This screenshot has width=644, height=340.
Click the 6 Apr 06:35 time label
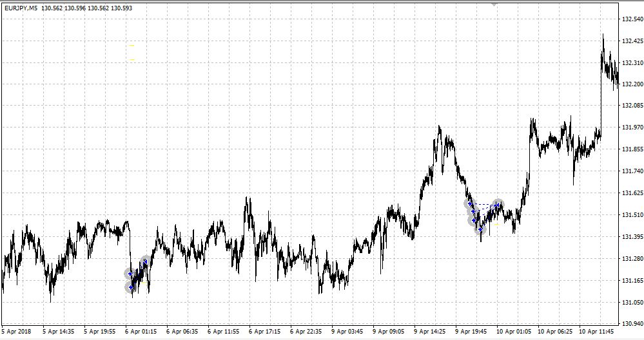pyautogui.click(x=182, y=332)
